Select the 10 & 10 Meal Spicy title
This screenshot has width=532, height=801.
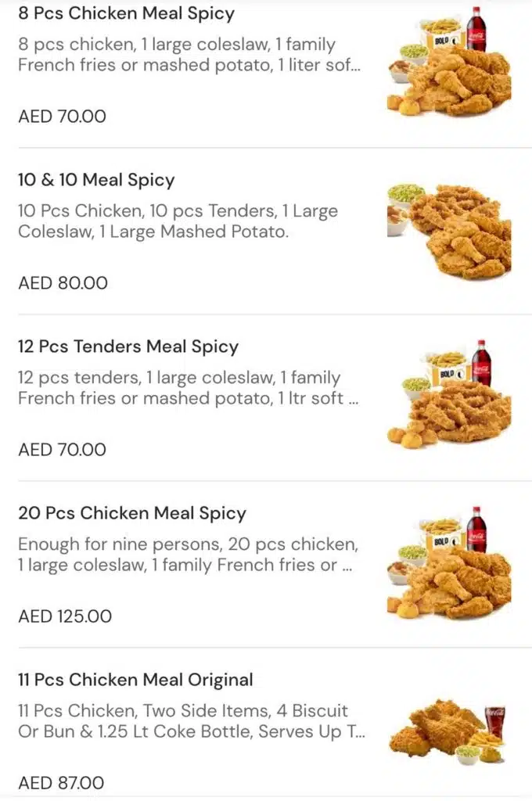point(96,180)
